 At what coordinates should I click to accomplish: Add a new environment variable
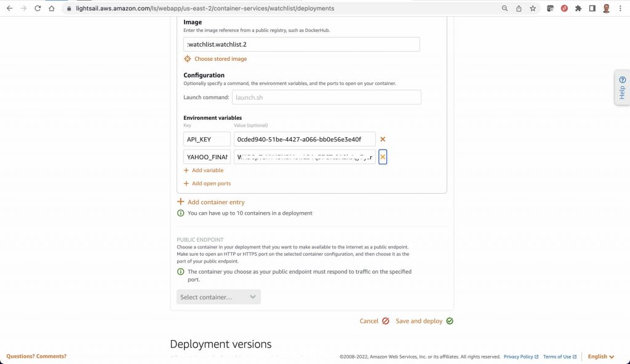pos(203,170)
